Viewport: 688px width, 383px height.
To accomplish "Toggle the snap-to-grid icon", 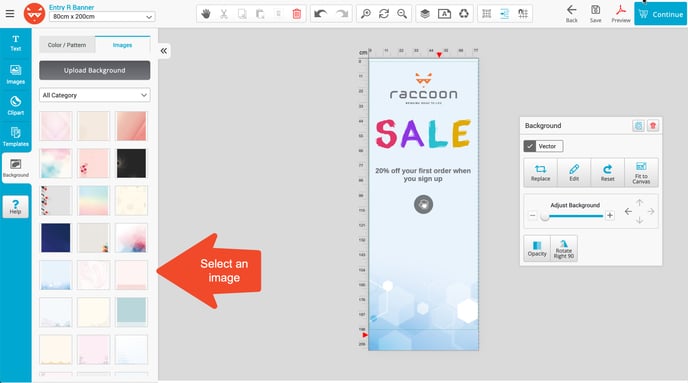I will (523, 14).
